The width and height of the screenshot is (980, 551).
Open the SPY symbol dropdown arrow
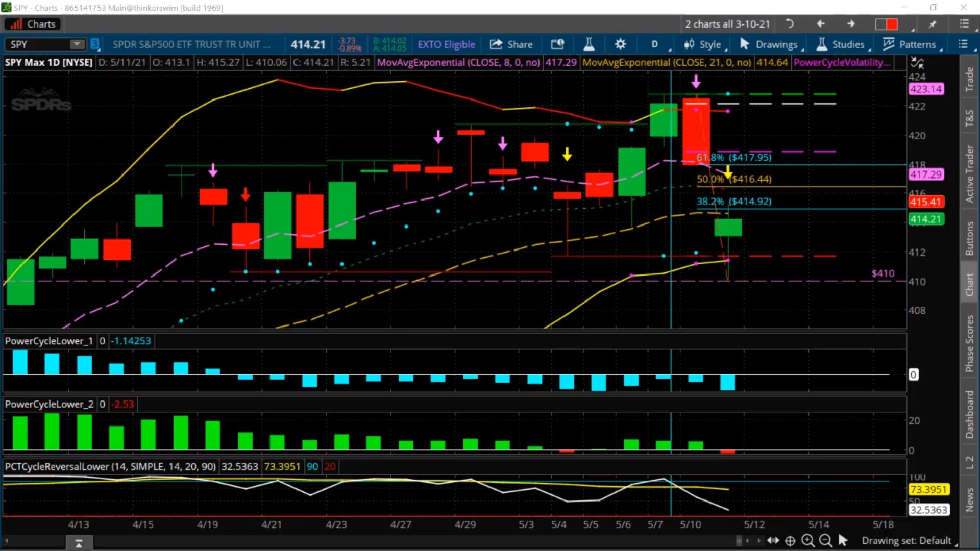pyautogui.click(x=77, y=44)
